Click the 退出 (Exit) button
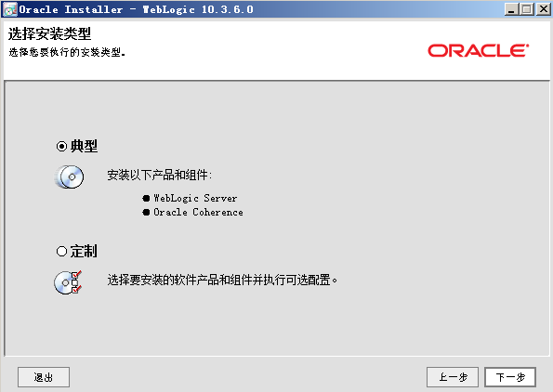 [x=44, y=377]
